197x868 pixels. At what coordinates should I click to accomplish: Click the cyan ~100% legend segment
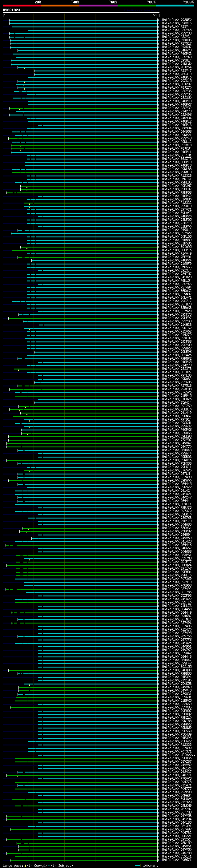(x=175, y=6)
